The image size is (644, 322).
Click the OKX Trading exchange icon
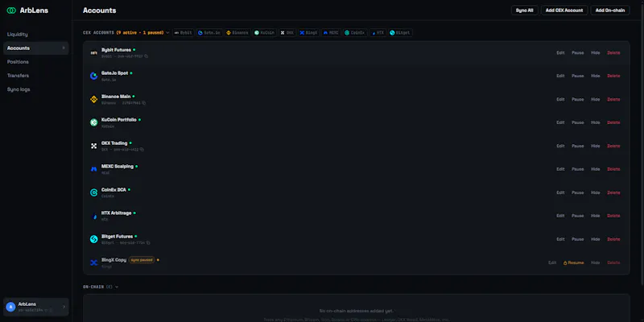[x=93, y=146]
